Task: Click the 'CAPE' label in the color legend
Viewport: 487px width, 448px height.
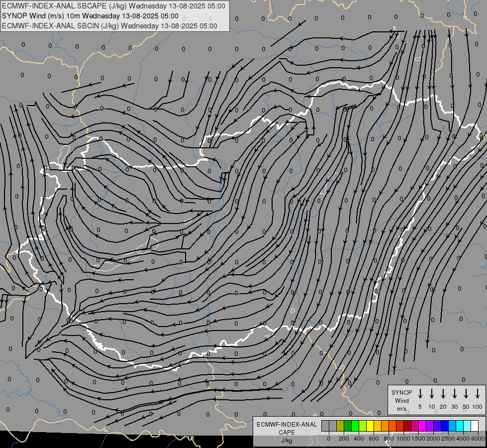Action: [x=287, y=433]
